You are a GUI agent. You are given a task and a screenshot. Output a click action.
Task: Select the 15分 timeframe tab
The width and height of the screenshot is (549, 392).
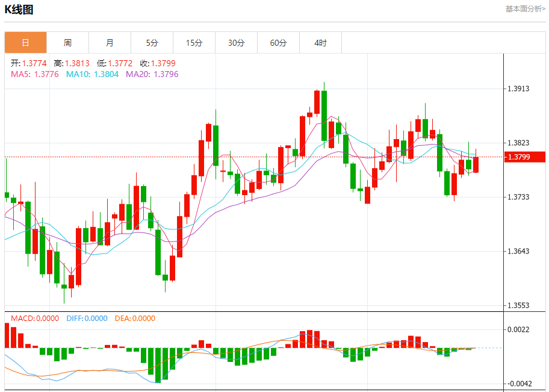194,43
